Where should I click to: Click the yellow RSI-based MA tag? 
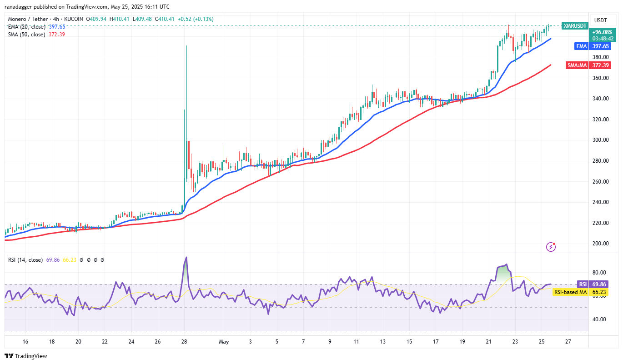point(570,292)
